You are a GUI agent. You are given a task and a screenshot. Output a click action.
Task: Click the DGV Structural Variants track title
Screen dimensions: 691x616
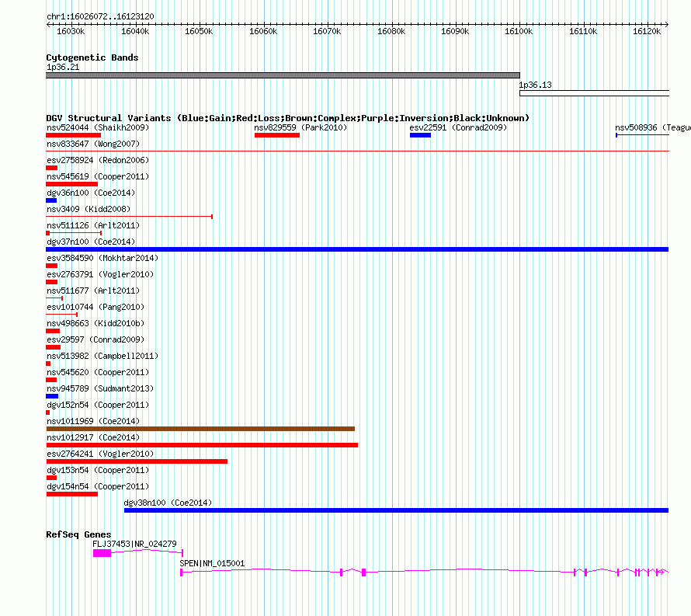pos(288,118)
